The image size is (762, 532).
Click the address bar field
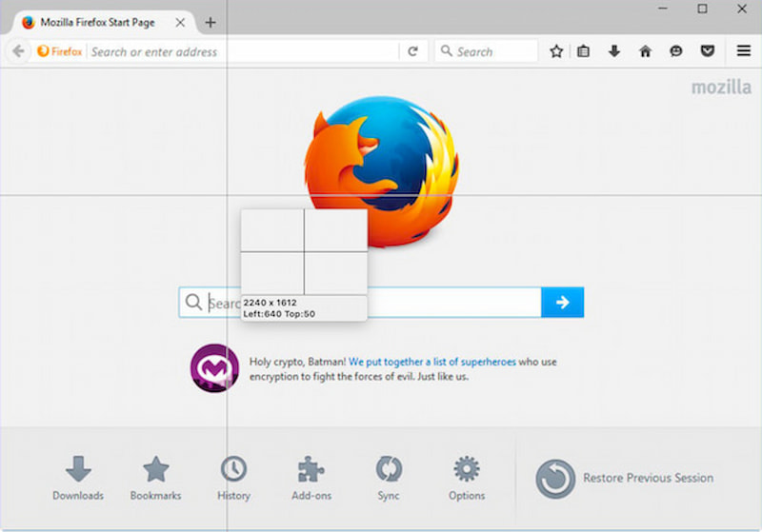click(238, 51)
